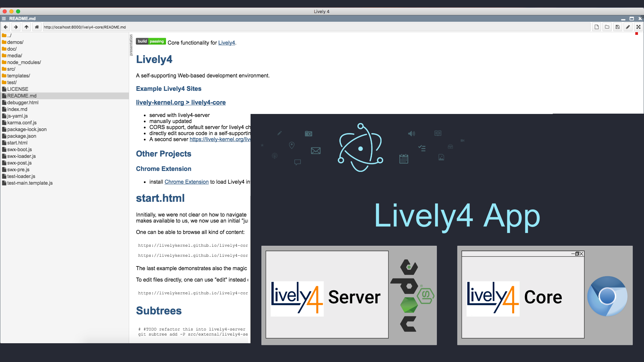Click the back navigation arrow
Viewport: 644px width, 362px height.
tap(6, 27)
